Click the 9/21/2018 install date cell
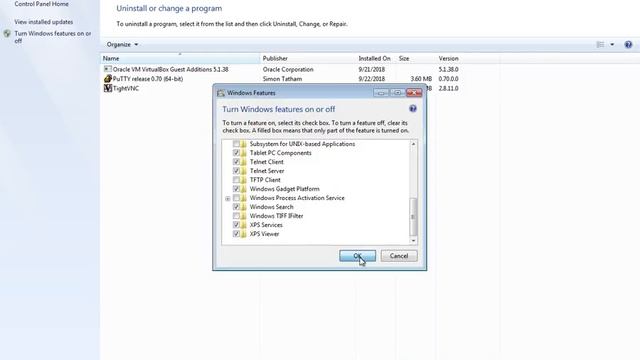Image resolution: width=640 pixels, height=360 pixels. click(x=372, y=69)
